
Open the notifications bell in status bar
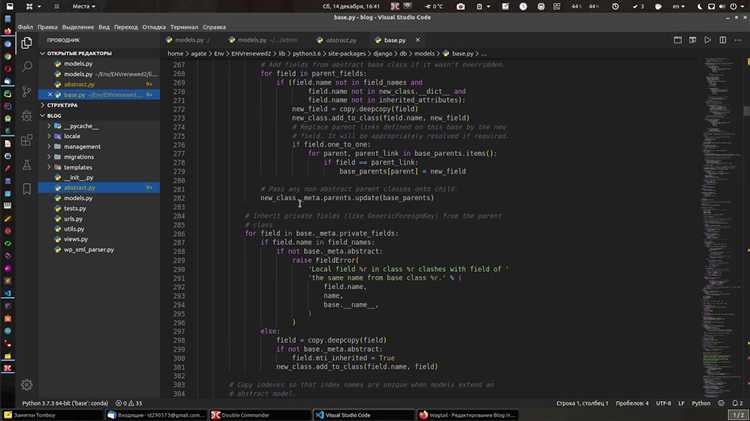738,403
